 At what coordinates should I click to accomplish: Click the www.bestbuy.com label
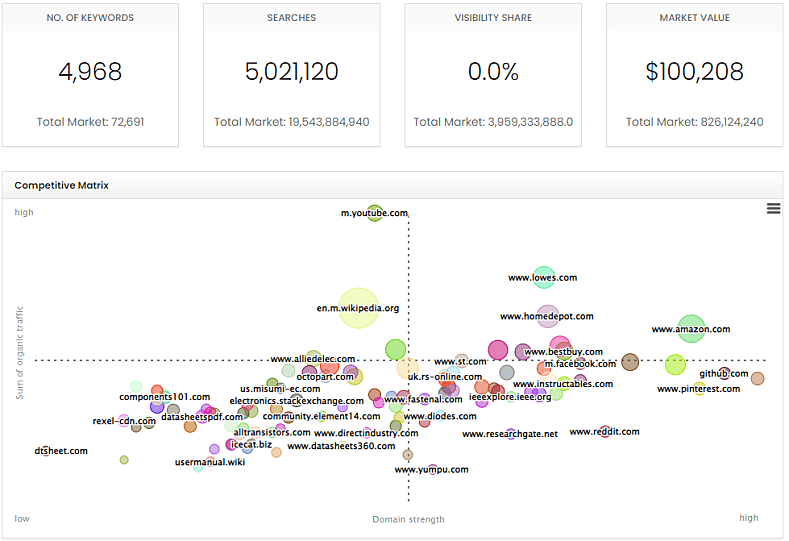tap(563, 352)
